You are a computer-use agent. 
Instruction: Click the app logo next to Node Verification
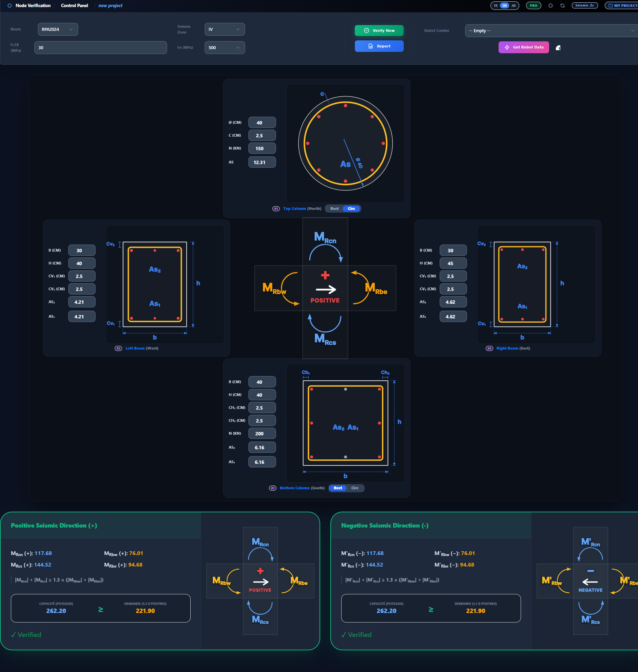click(x=9, y=5)
